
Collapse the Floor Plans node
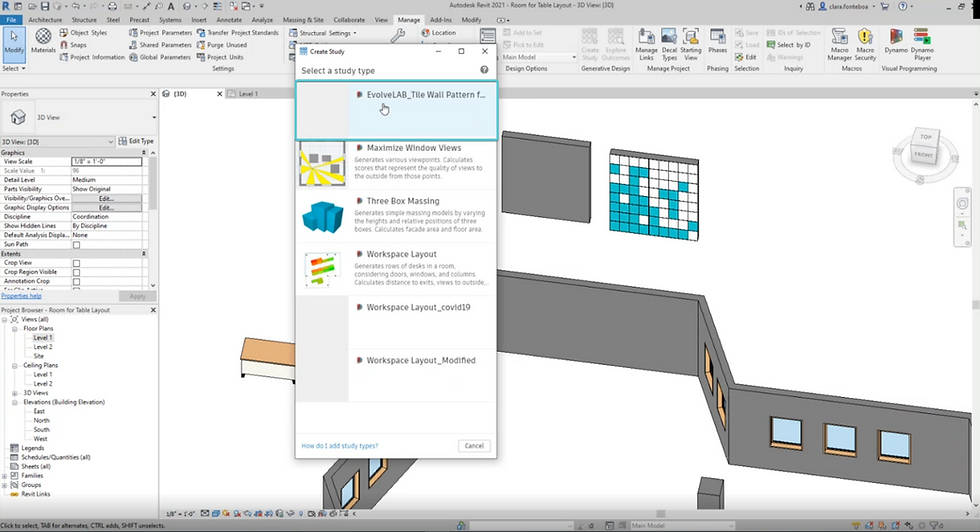tap(15, 329)
